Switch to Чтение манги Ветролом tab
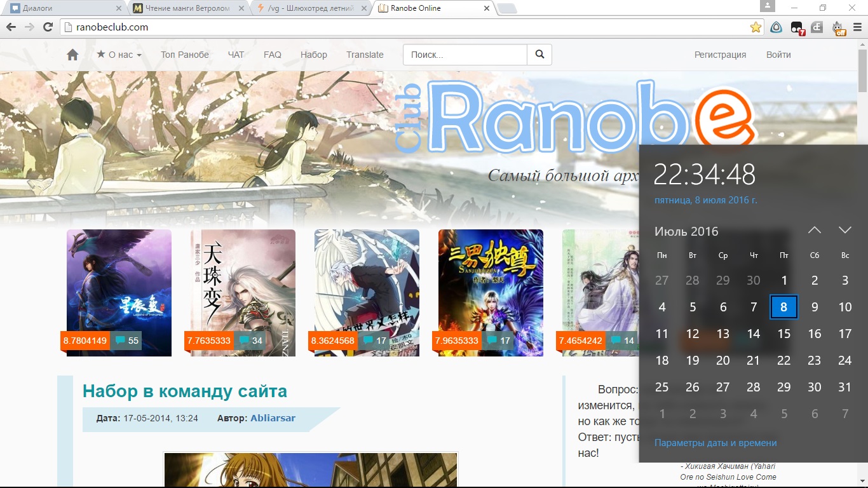 point(187,8)
